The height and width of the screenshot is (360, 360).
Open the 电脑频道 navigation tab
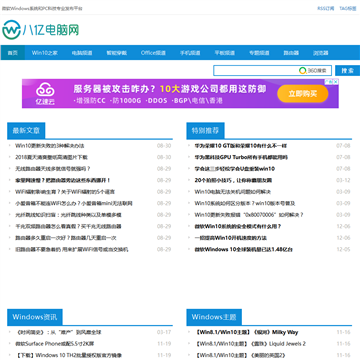point(82,53)
